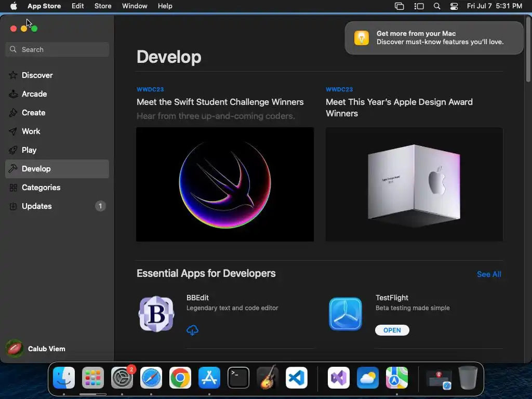Download BBEdit with the cloud icon
This screenshot has width=532, height=399.
click(192, 330)
